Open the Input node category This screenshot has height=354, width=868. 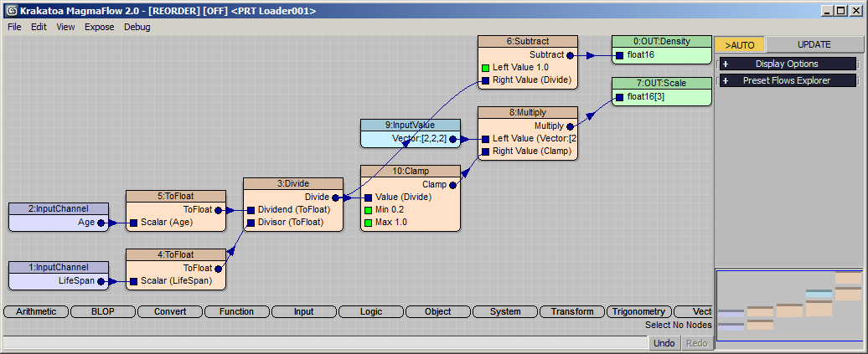click(x=303, y=312)
